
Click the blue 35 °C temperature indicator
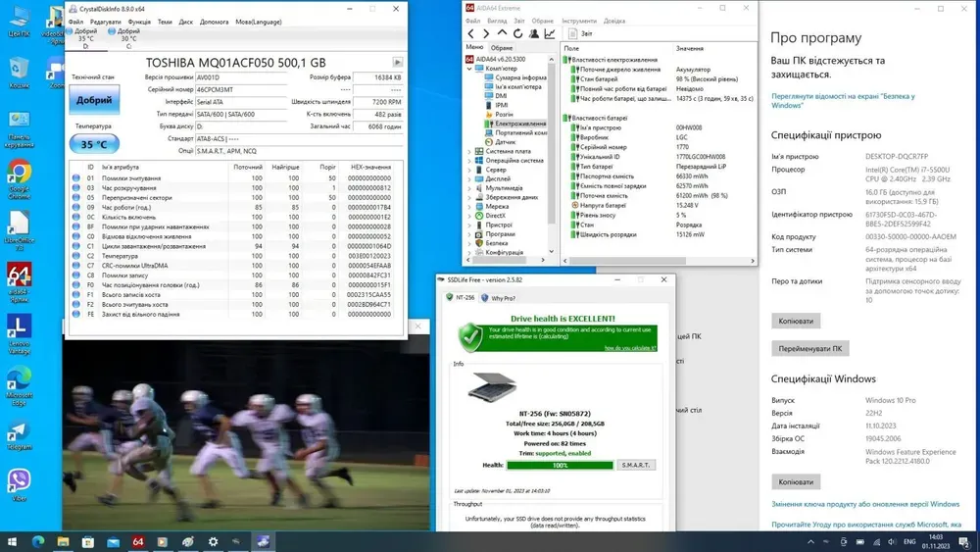94,143
